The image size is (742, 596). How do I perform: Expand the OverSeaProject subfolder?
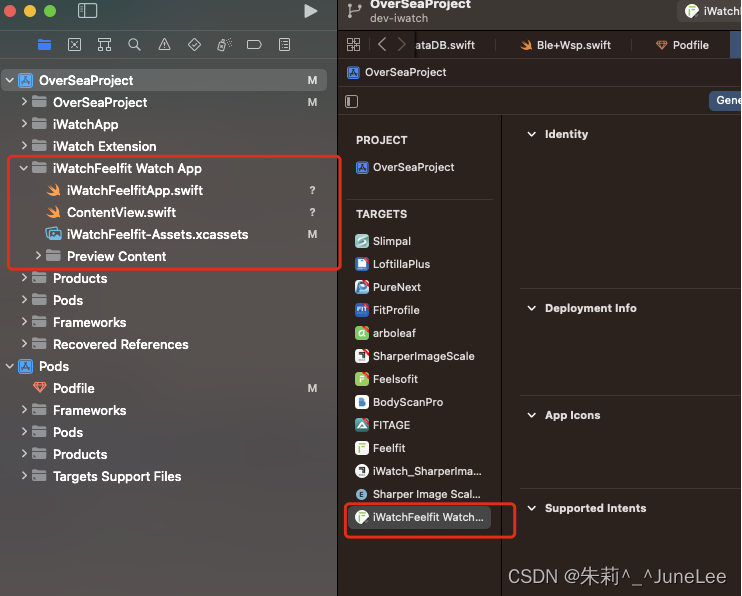pyautogui.click(x=24, y=102)
